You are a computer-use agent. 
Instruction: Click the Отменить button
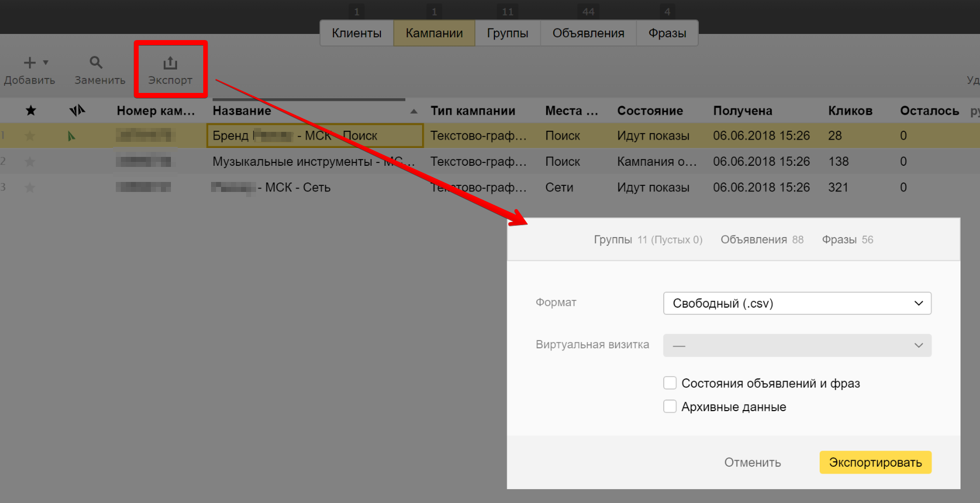752,462
